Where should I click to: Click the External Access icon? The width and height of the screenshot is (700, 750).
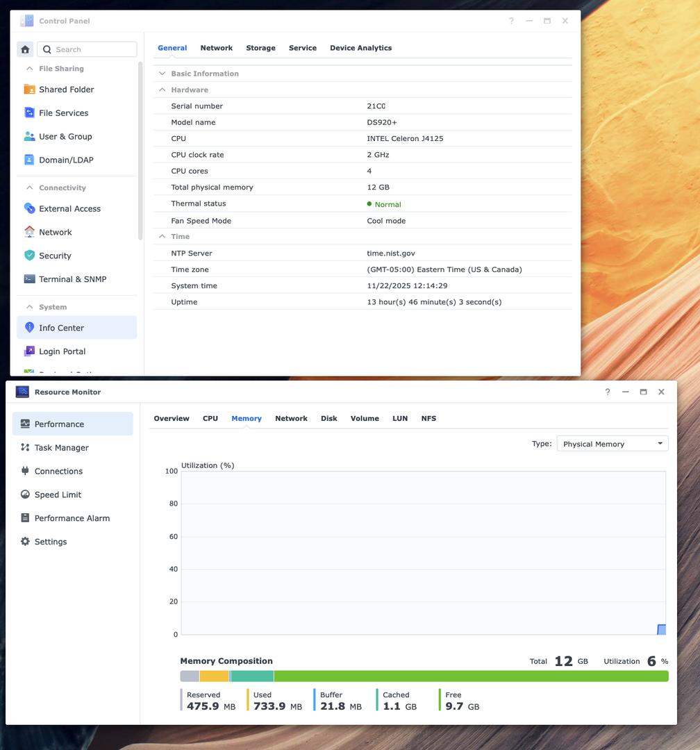(x=29, y=208)
